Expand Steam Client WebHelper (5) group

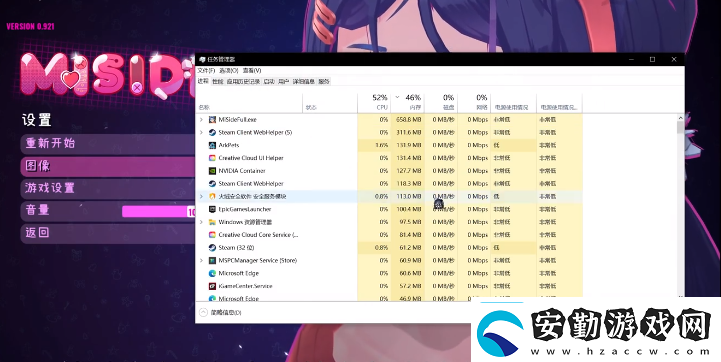pos(201,132)
